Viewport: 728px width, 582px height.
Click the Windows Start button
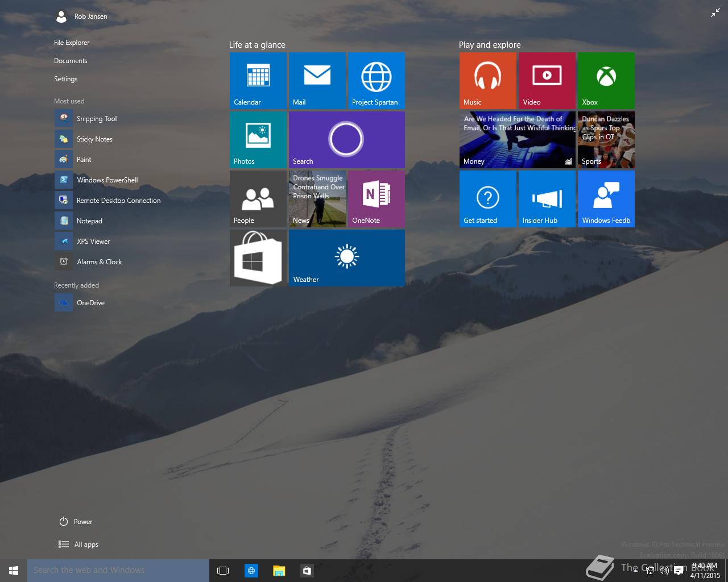14,571
